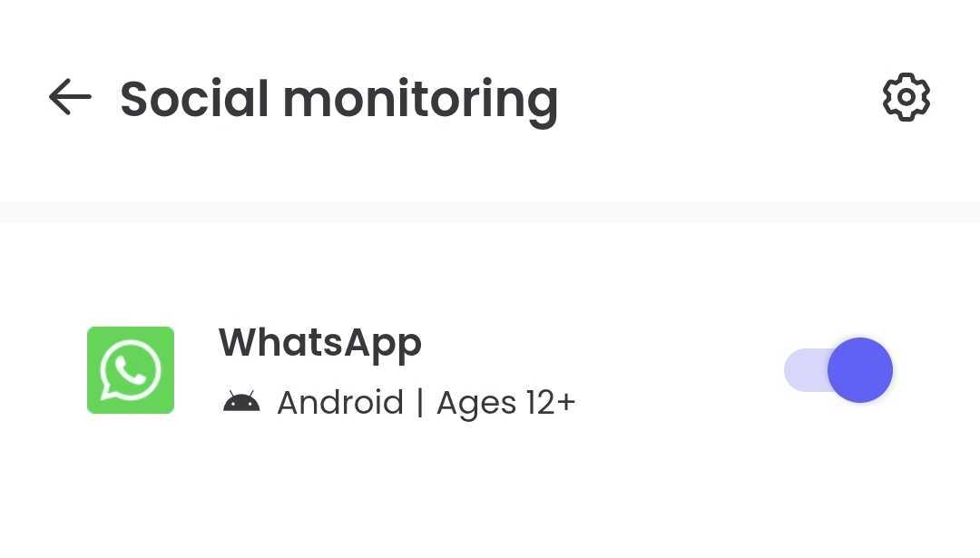Screen dimensions: 980x558
Task: Select the WhatsApp app name label
Action: tap(320, 342)
